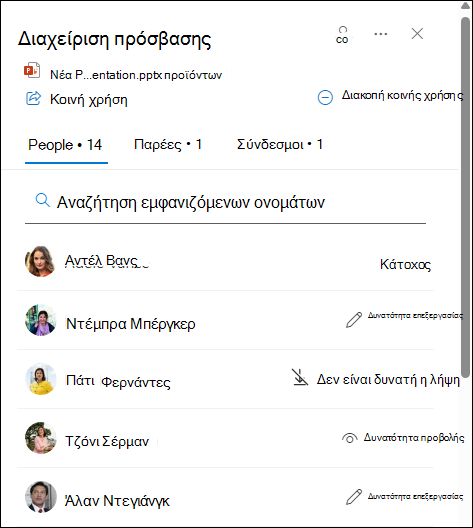
Task: Click the no-download icon for Πάτι Φερνάντες
Action: 299,377
